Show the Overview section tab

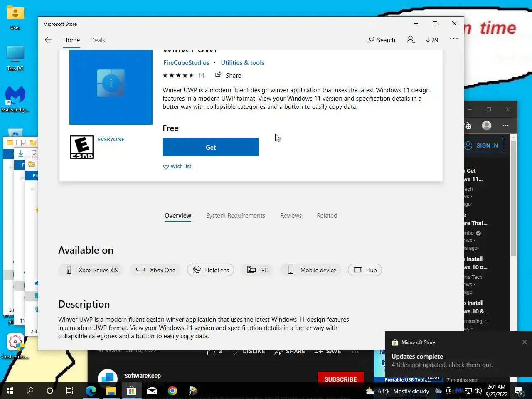coord(178,216)
